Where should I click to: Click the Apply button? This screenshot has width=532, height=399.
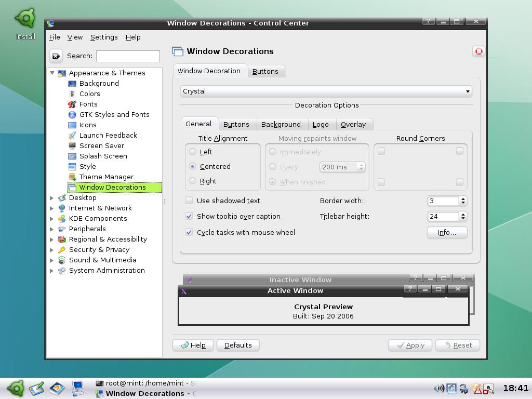410,345
